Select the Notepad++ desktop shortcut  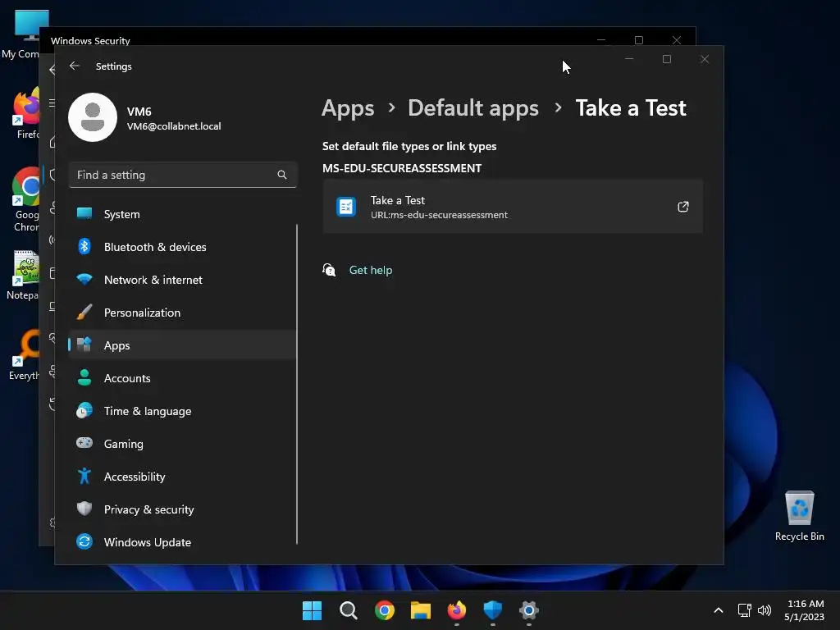pos(24,276)
